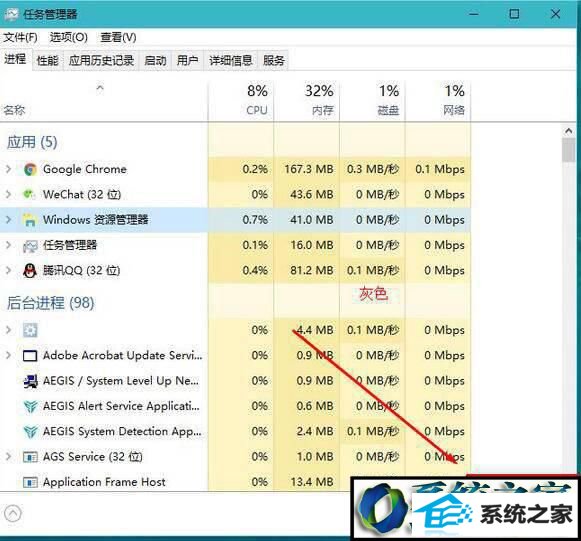Switch to the 进程 tab
This screenshot has width=581, height=541.
click(15, 59)
